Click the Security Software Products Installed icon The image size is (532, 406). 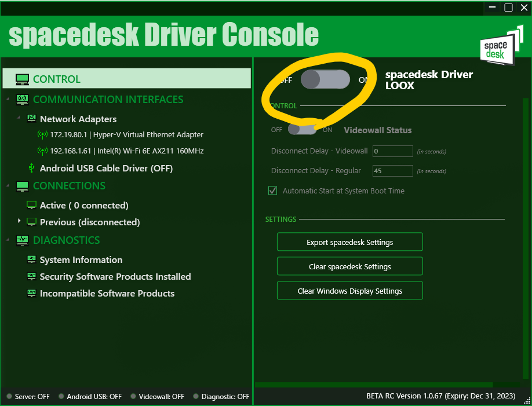coord(31,276)
